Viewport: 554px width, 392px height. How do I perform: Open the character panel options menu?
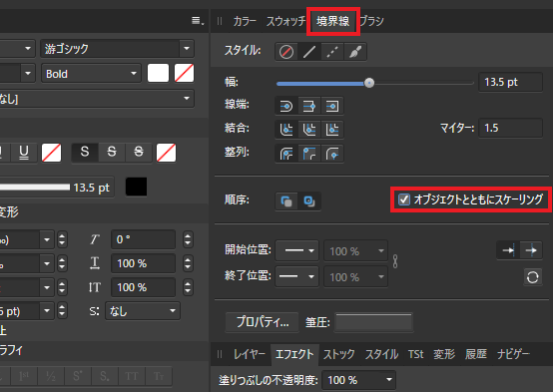click(x=198, y=21)
